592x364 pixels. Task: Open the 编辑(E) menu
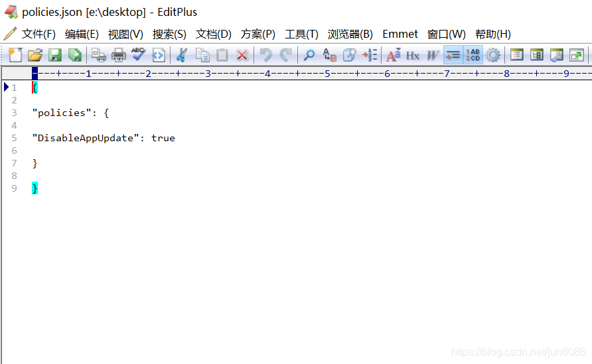click(x=82, y=34)
